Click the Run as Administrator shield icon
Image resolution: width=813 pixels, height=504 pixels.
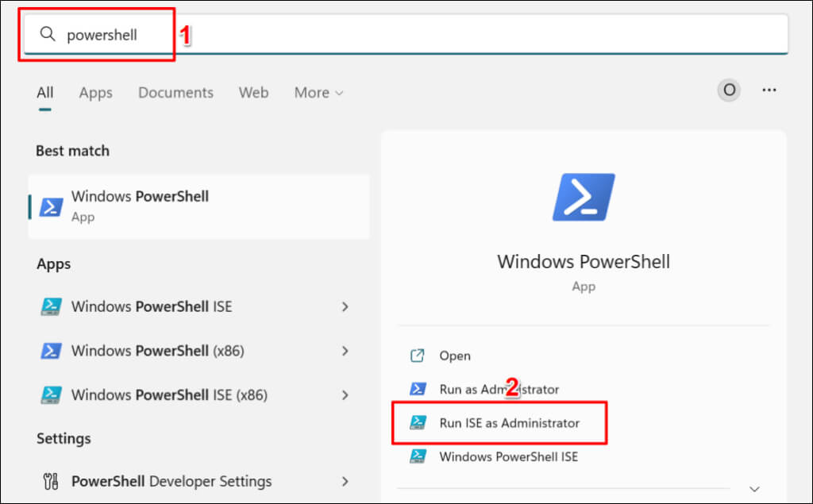coord(418,389)
